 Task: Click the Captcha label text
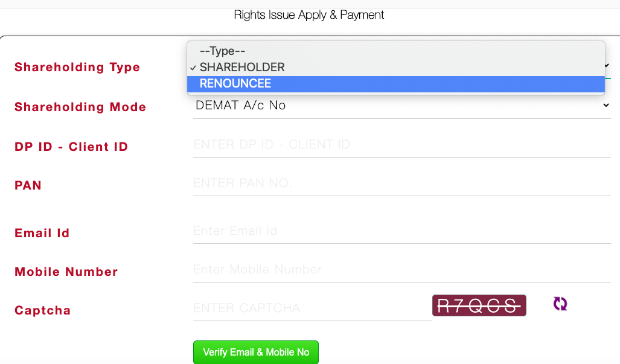(x=43, y=310)
